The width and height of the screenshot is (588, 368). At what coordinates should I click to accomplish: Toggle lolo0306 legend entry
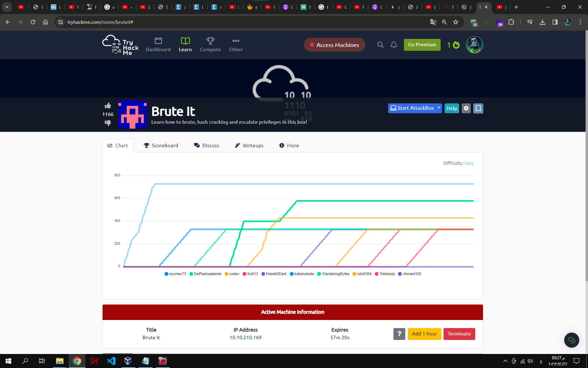(362, 274)
